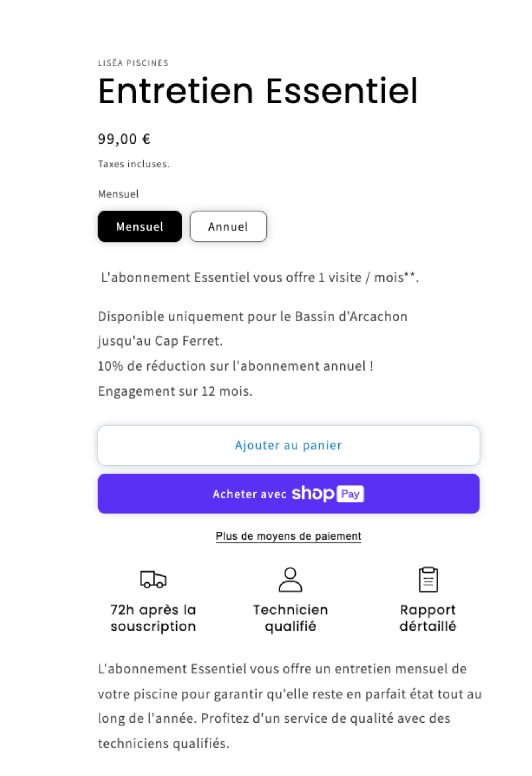Click the Engagement sur 12 mois line
Screen dimensions: 532x776
pos(175,391)
